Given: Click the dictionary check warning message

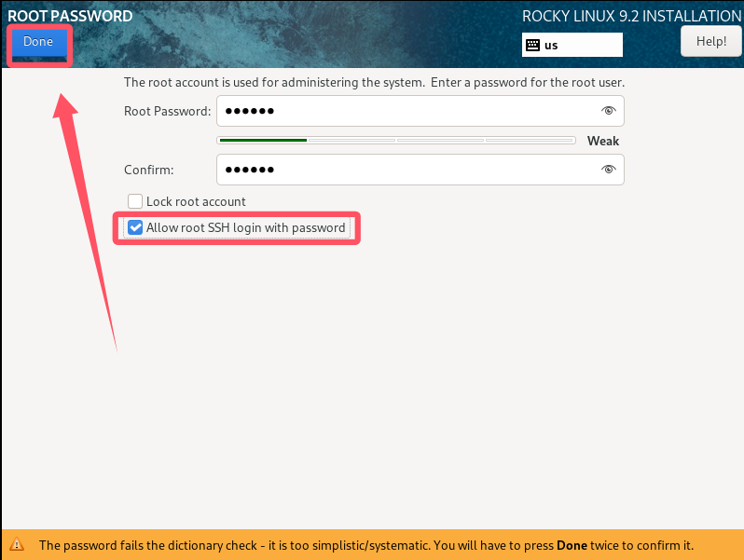Looking at the screenshot, I should tap(366, 545).
